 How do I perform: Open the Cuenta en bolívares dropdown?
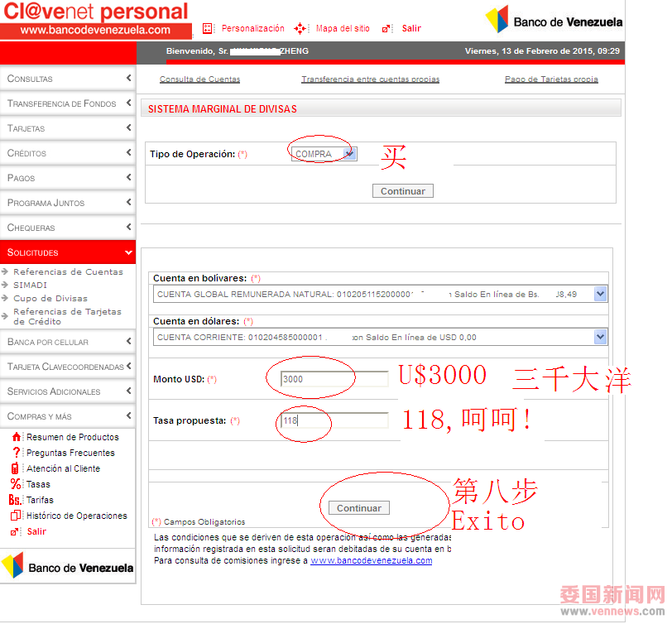pos(380,294)
